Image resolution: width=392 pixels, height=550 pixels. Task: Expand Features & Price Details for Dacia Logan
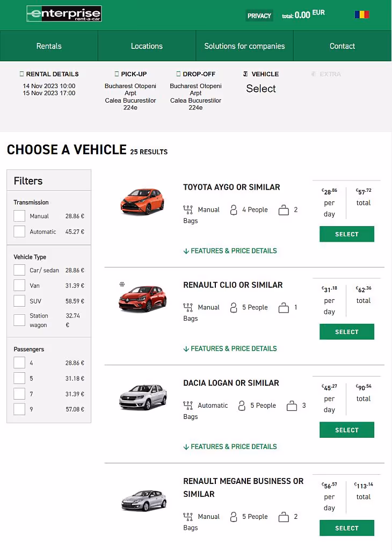pos(230,446)
